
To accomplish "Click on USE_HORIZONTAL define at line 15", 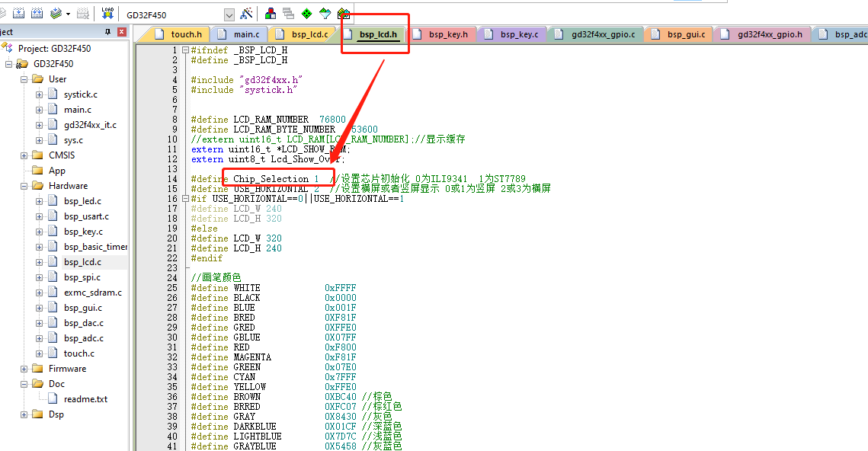I will click(270, 189).
